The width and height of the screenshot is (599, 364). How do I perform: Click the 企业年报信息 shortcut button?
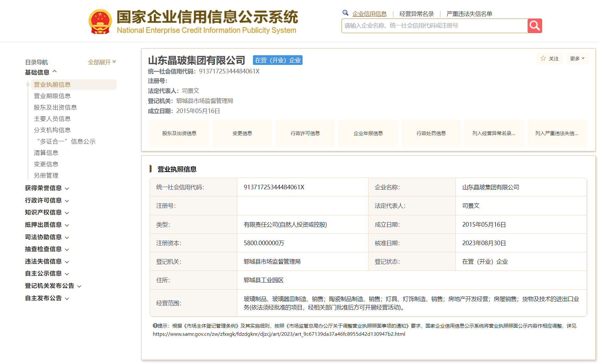click(368, 133)
